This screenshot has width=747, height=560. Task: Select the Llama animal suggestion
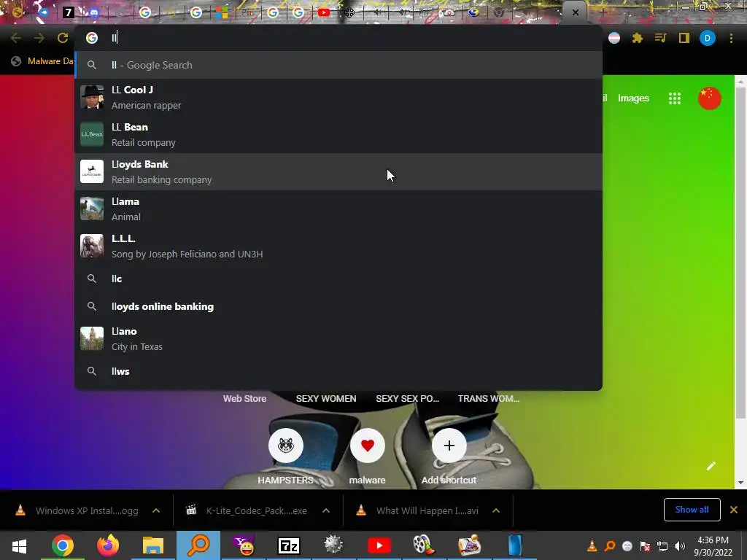click(338, 209)
